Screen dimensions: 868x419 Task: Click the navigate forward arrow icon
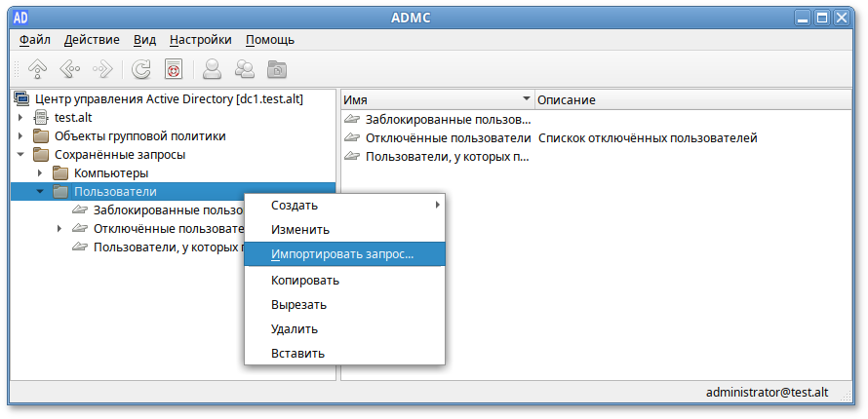point(102,68)
